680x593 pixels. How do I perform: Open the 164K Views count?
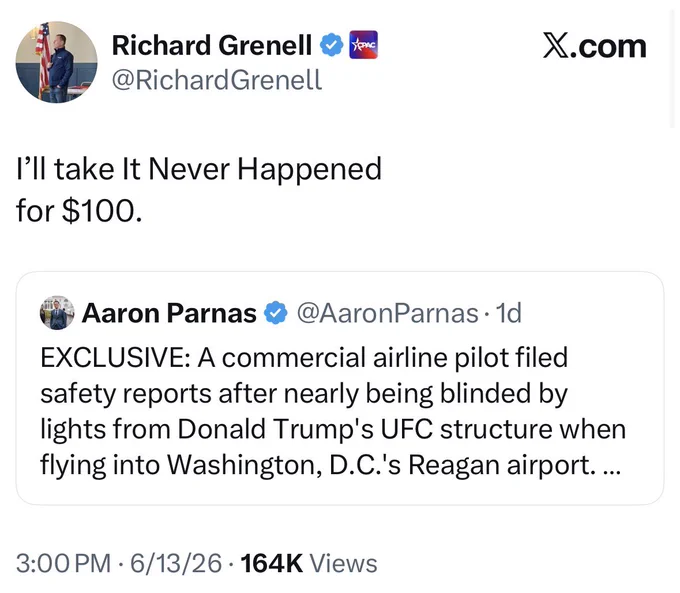(309, 563)
